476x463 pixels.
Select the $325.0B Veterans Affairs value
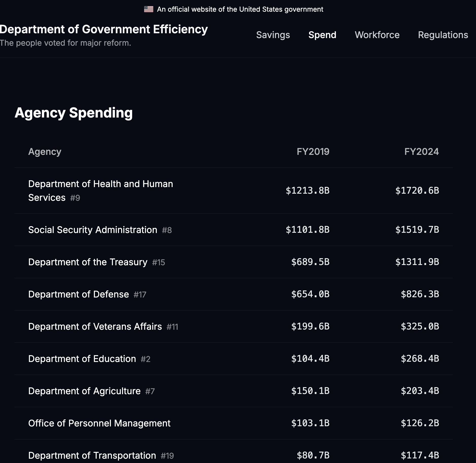(x=420, y=326)
